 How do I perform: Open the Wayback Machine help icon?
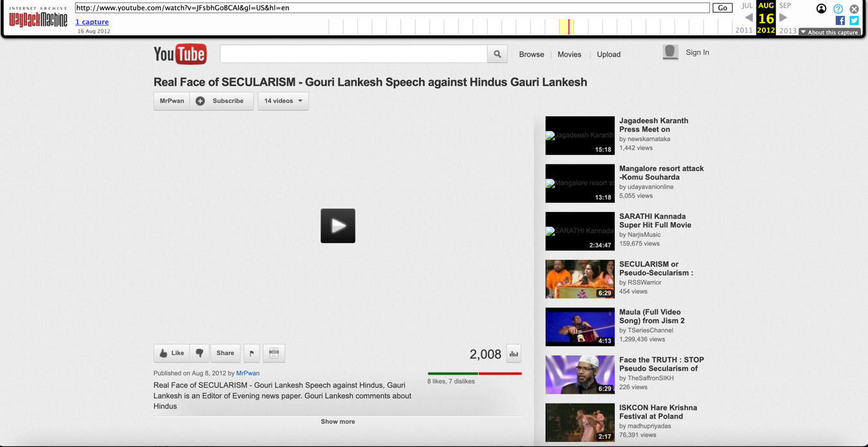pyautogui.click(x=837, y=8)
